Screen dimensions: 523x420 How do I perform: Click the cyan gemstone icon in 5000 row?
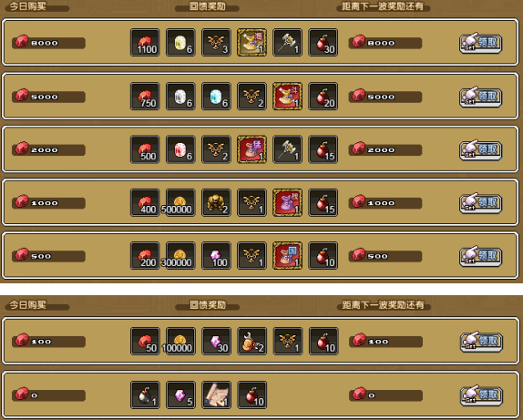[216, 97]
